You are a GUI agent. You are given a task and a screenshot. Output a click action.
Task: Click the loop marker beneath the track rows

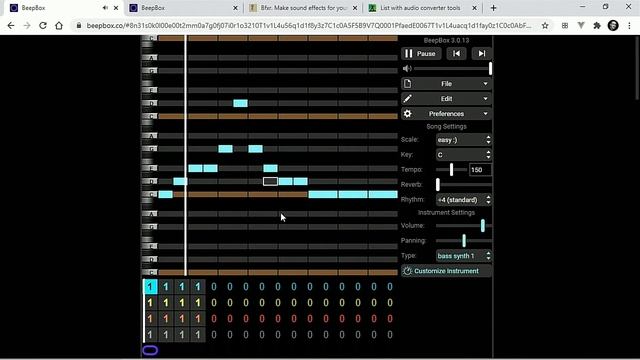[150, 350]
